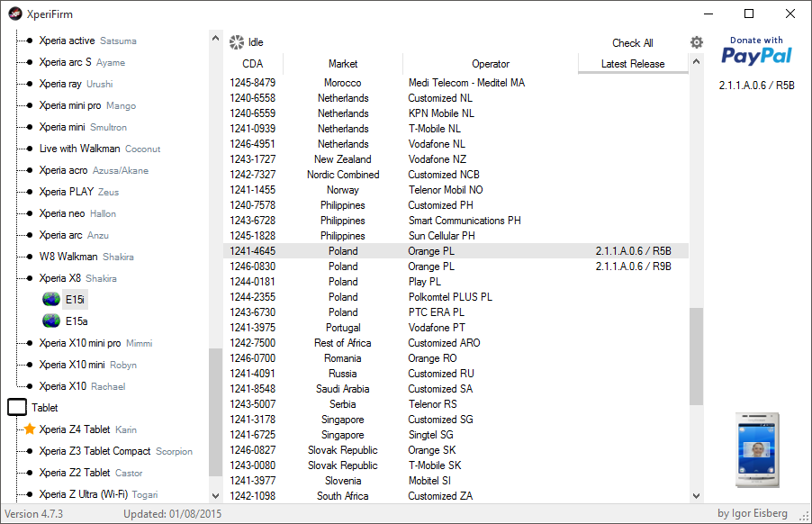This screenshot has width=812, height=524.
Task: Sort by the Latest Release column header
Action: pos(633,64)
